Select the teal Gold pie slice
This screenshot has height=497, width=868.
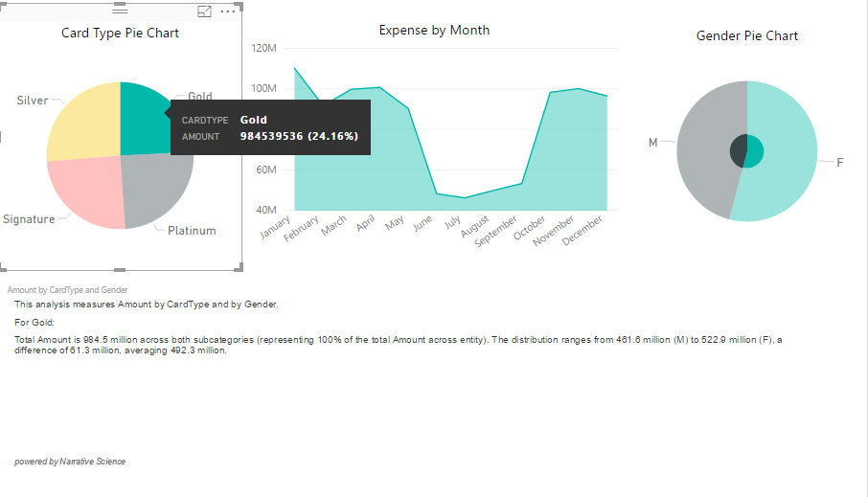click(141, 119)
